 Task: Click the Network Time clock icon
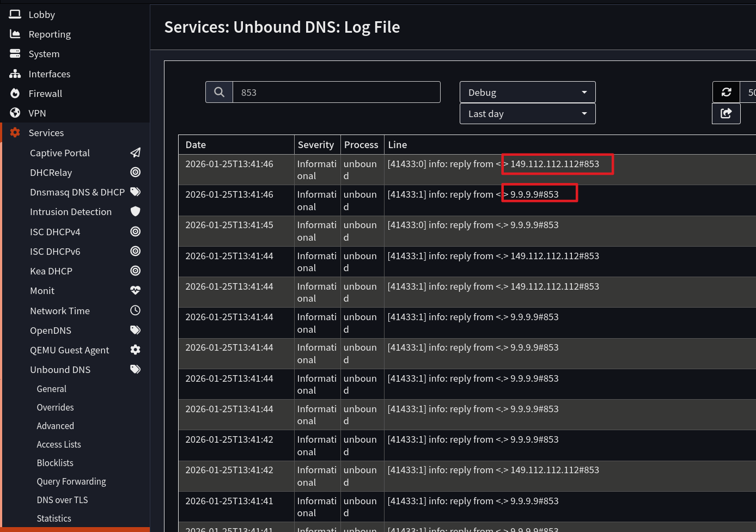[135, 310]
